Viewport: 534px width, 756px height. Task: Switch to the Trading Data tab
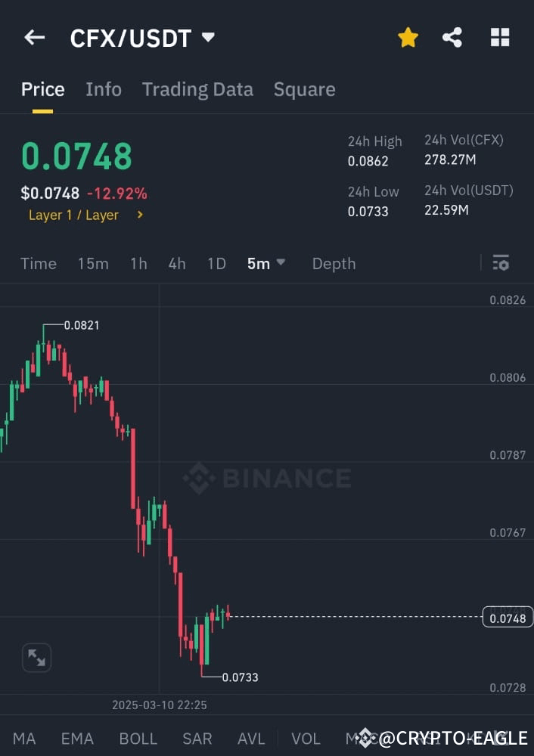pyautogui.click(x=197, y=89)
